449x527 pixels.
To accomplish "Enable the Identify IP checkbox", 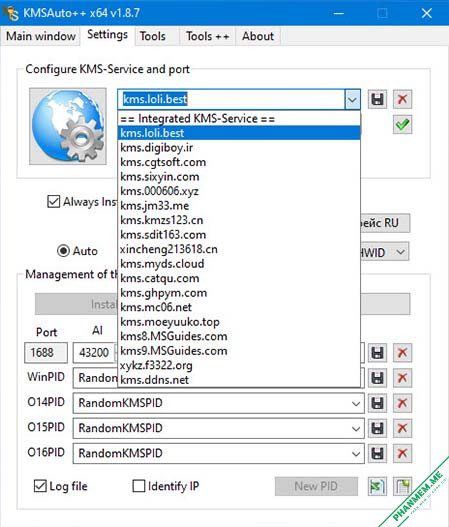I will tap(138, 486).
